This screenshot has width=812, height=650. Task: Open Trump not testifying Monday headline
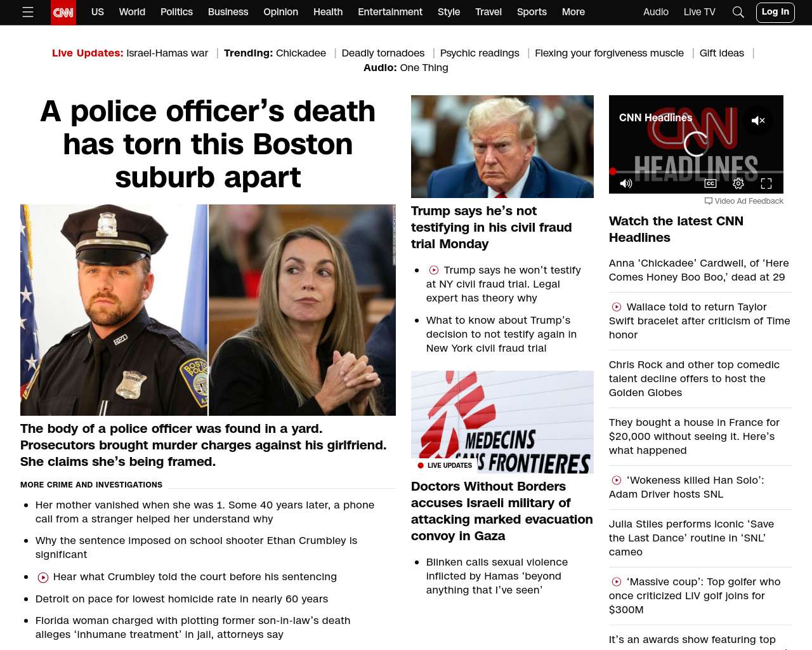[x=492, y=227]
